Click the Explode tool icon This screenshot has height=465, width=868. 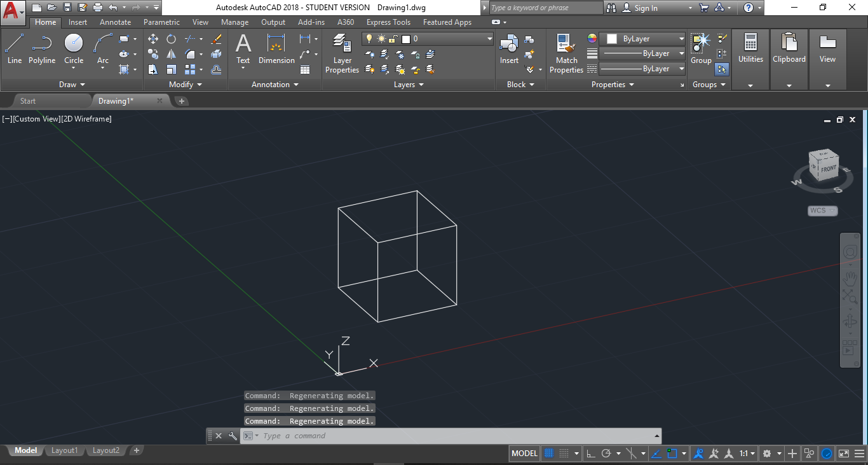[216, 54]
